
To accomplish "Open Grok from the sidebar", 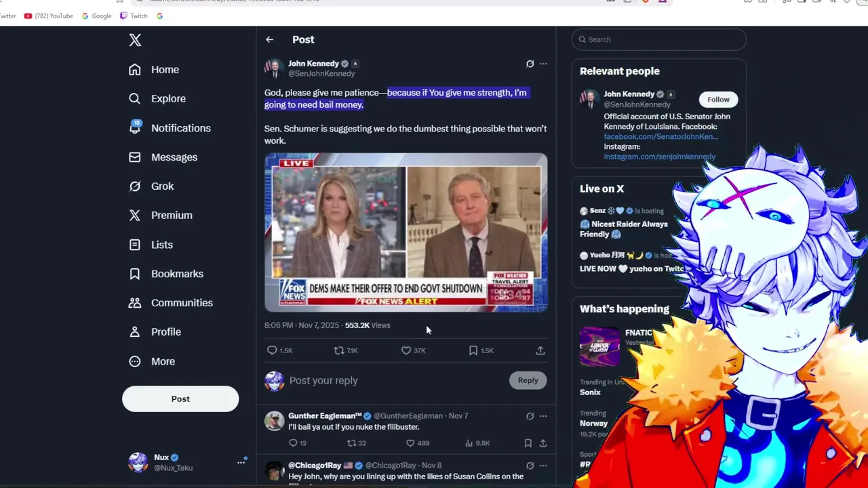I will [151, 186].
